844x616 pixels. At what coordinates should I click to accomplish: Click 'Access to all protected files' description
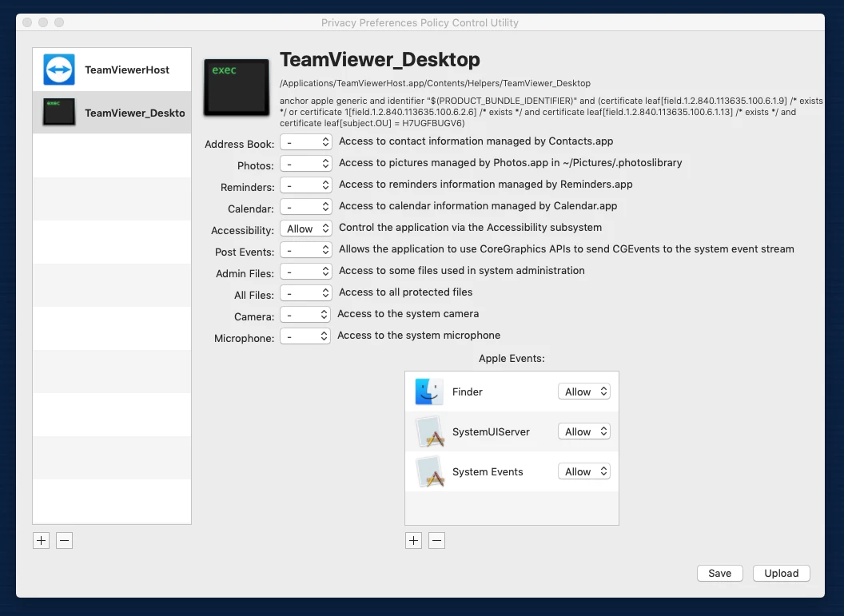405,292
